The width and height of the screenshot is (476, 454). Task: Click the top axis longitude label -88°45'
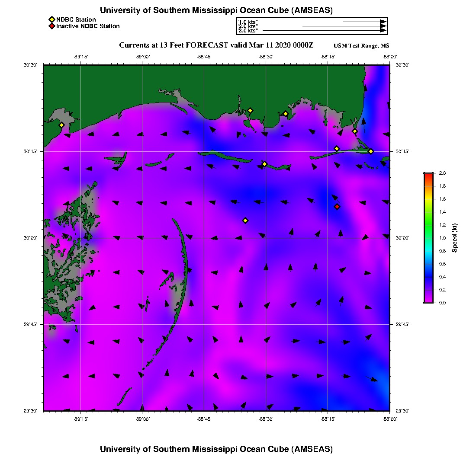tap(204, 57)
